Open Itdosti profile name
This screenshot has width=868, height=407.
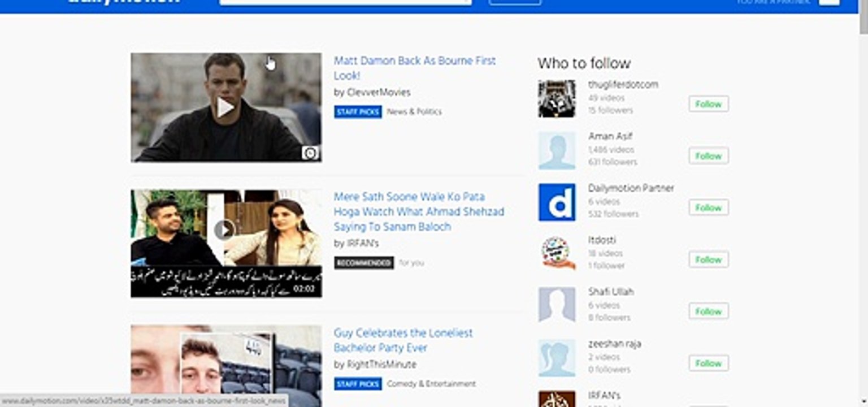(602, 240)
